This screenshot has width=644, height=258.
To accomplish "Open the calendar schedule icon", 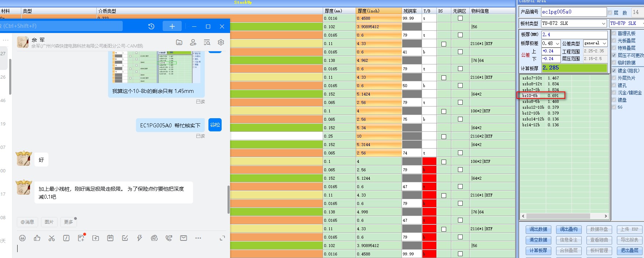I will click(110, 238).
